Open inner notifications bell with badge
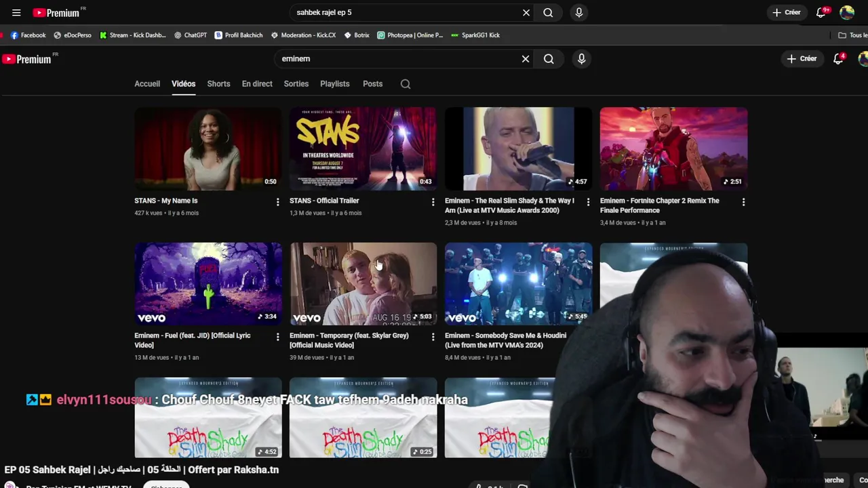 coord(839,59)
